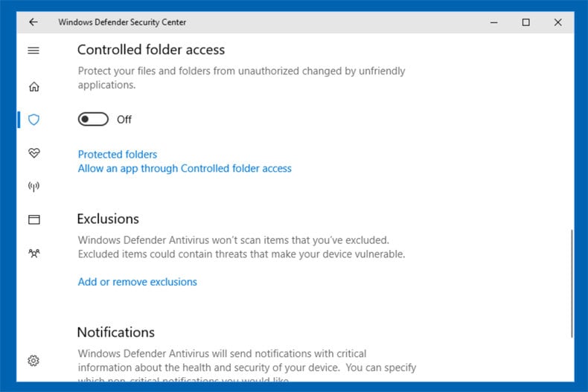Open the hamburger navigation menu

[33, 51]
